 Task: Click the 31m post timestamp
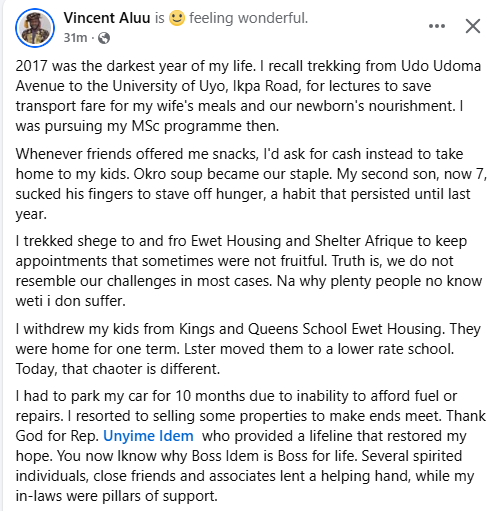[75, 38]
